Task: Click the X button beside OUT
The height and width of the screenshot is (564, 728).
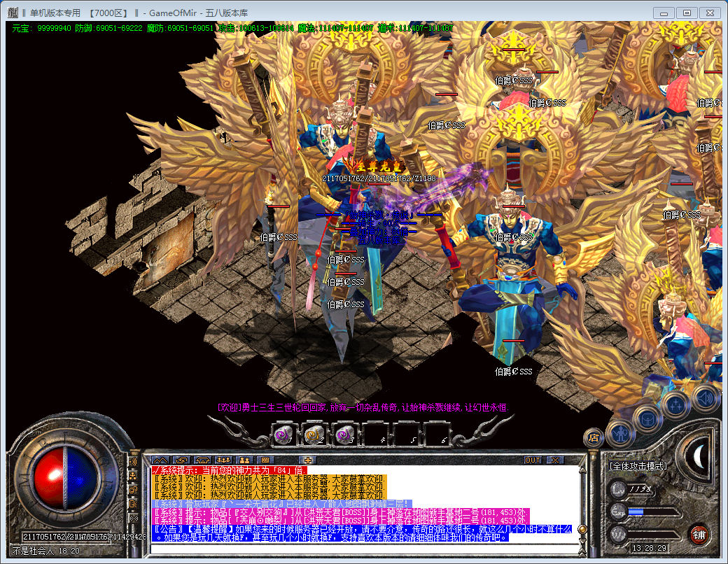Action: [554, 460]
